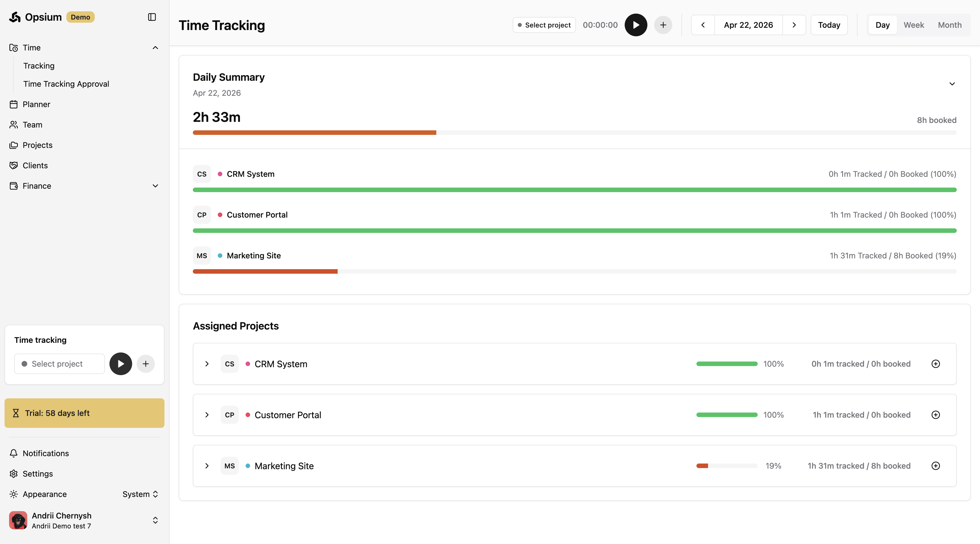Open Notifications via the bell icon

tap(14, 453)
